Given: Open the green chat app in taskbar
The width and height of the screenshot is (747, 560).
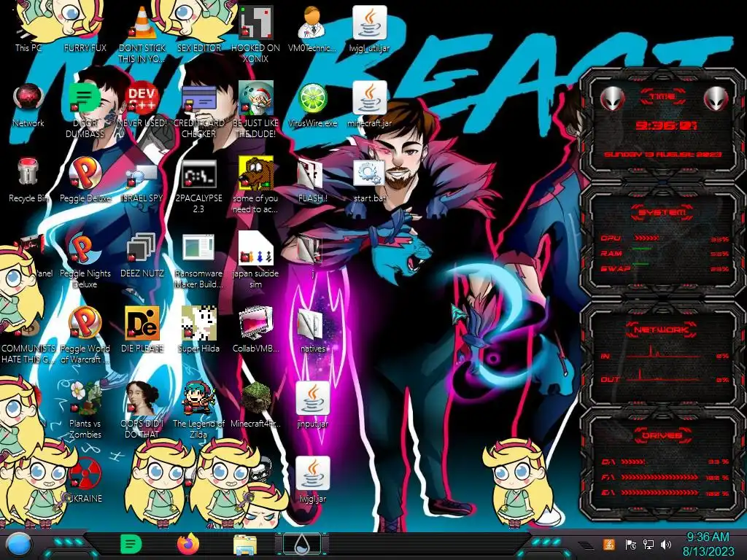Looking at the screenshot, I should pyautogui.click(x=131, y=544).
